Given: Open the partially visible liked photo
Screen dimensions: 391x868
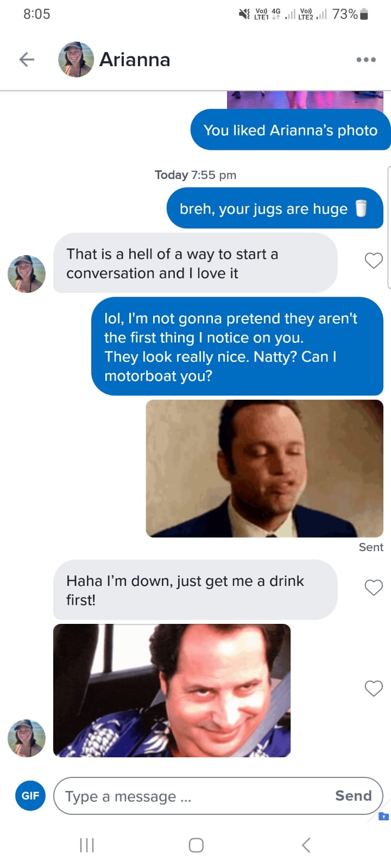Looking at the screenshot, I should (x=305, y=100).
